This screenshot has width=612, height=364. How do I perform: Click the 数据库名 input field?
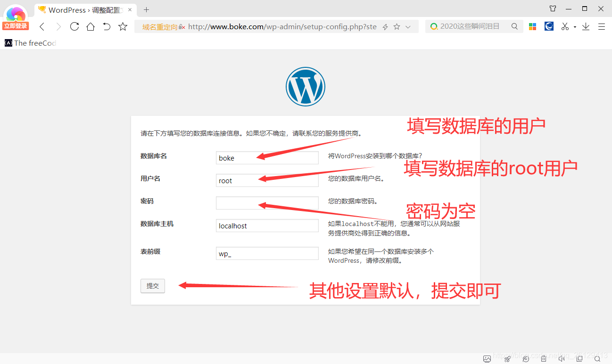click(x=267, y=158)
